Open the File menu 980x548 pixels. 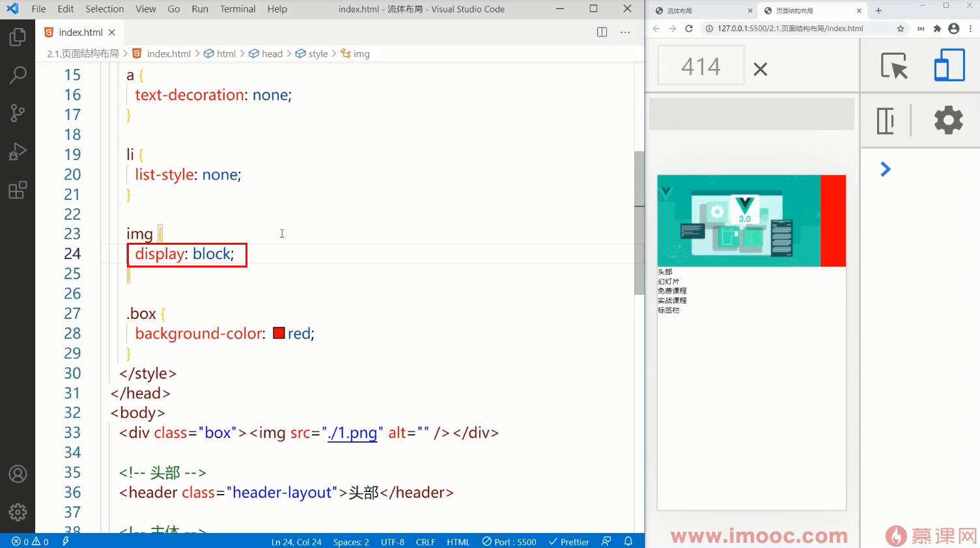click(38, 9)
